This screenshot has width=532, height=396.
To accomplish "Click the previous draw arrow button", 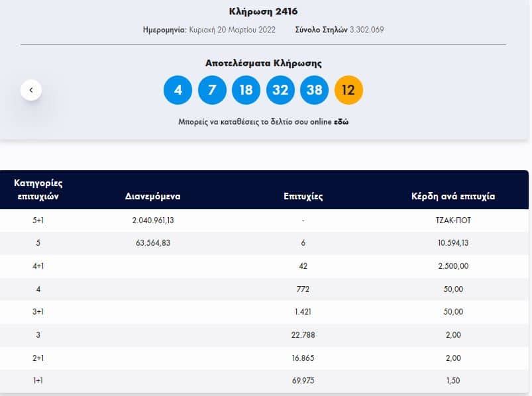I will [31, 89].
